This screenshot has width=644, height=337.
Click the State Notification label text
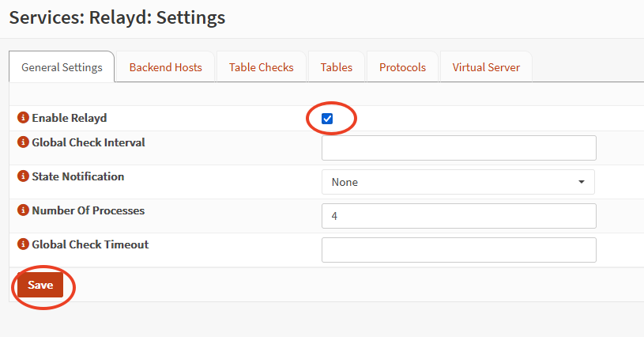pyautogui.click(x=77, y=177)
